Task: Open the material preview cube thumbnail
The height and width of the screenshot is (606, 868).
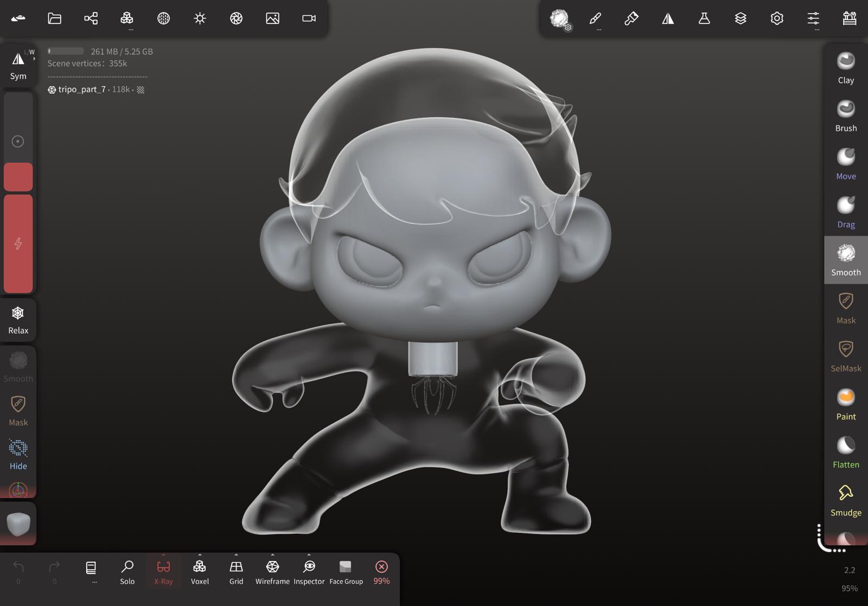Action: (x=18, y=524)
